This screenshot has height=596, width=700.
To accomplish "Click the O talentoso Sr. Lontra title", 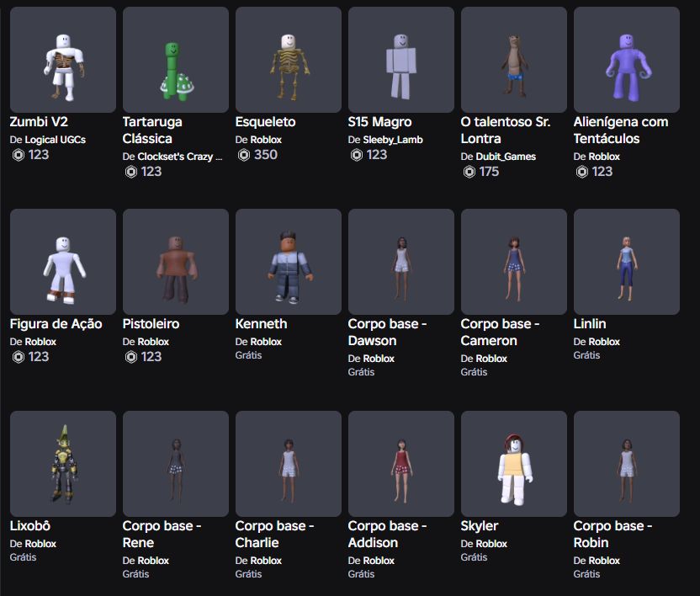I will 506,130.
